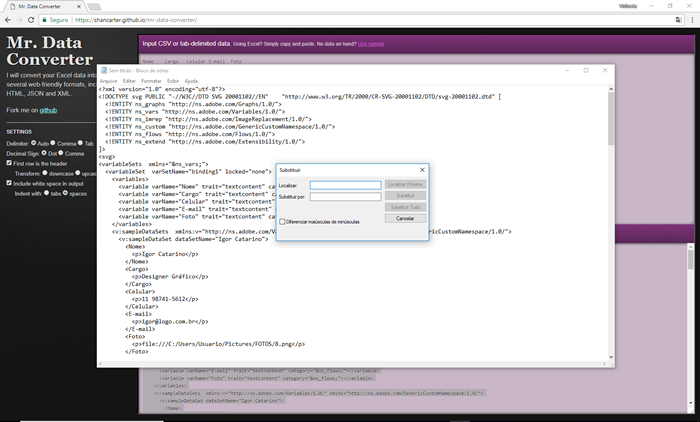The image size is (700, 422).
Task: Click the 'ENTITY ns_graphs' line in Notepad
Action: [194, 104]
